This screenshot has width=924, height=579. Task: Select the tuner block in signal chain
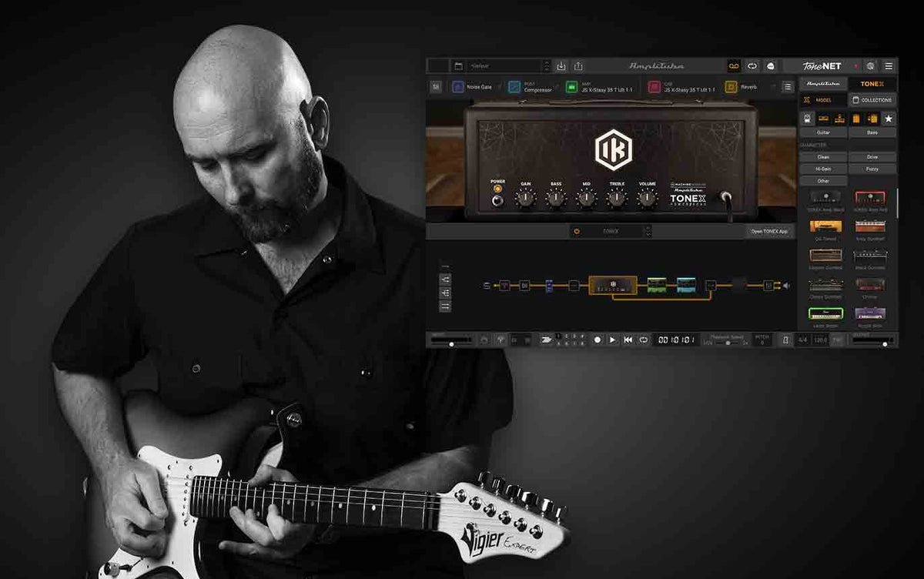[504, 286]
